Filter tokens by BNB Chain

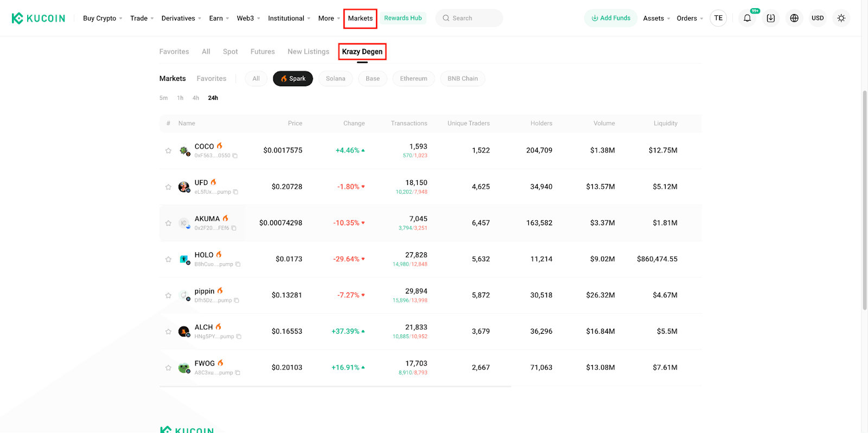463,79
